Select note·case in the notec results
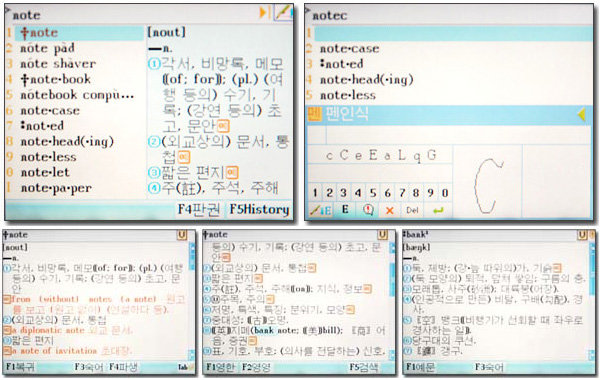 pyautogui.click(x=349, y=49)
